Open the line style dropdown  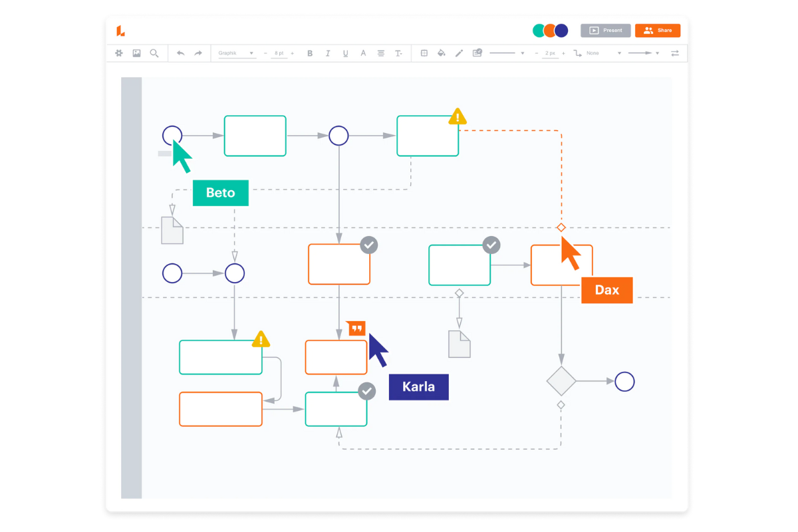[523, 53]
